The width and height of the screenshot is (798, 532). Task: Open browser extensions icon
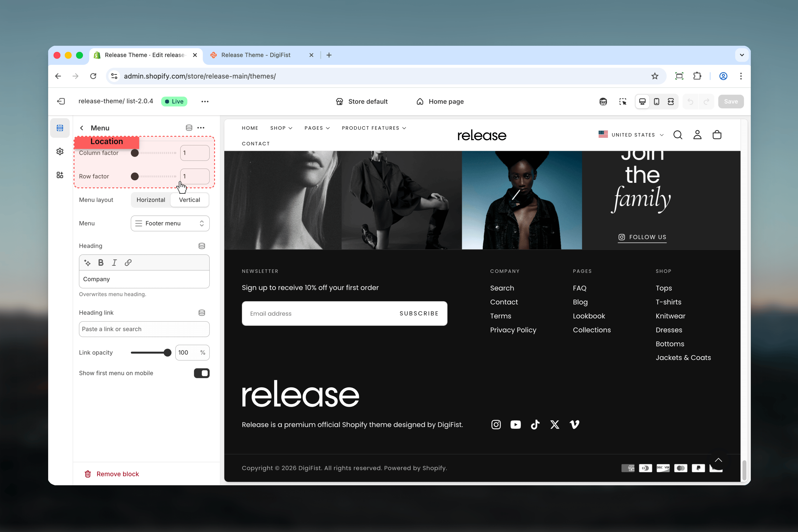(x=697, y=76)
